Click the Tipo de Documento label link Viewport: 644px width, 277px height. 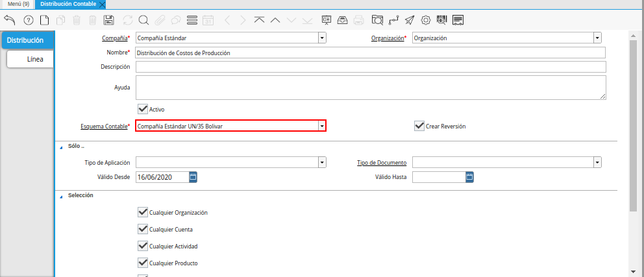[382, 163]
